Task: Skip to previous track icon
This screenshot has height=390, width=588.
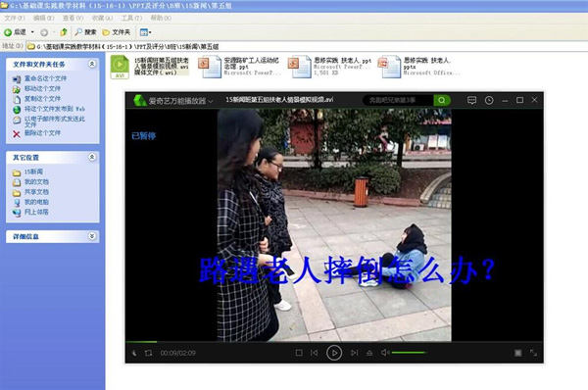Action: [x=315, y=353]
